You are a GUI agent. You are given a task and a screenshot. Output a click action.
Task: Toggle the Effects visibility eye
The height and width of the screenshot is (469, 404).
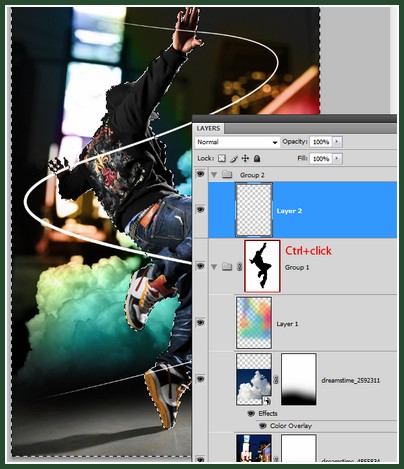[251, 414]
